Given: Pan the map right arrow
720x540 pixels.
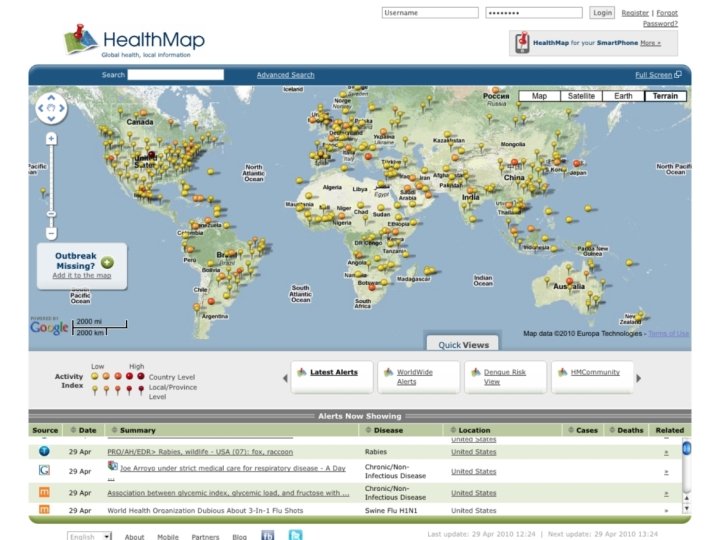Looking at the screenshot, I should [x=62, y=108].
